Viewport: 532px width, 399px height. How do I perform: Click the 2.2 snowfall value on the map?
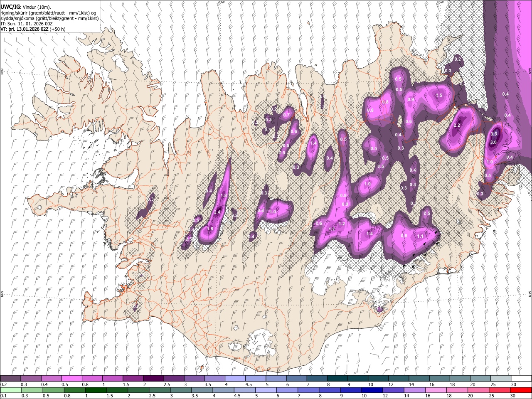tap(457, 126)
